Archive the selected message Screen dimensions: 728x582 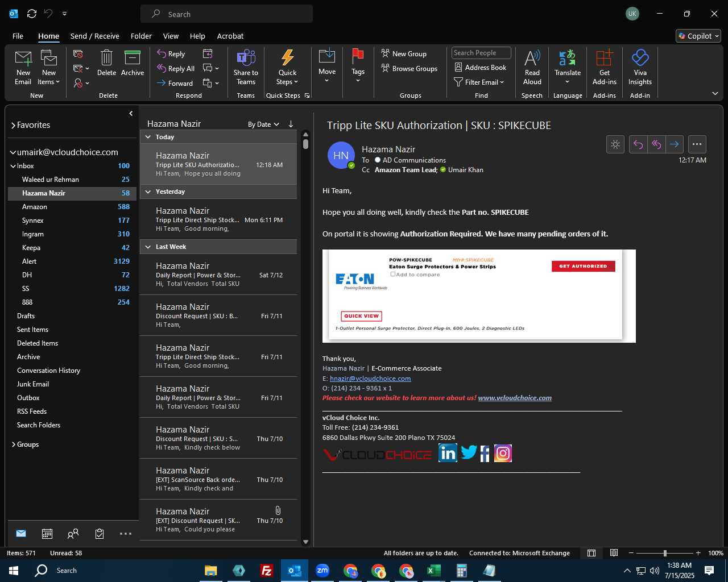[x=133, y=63]
